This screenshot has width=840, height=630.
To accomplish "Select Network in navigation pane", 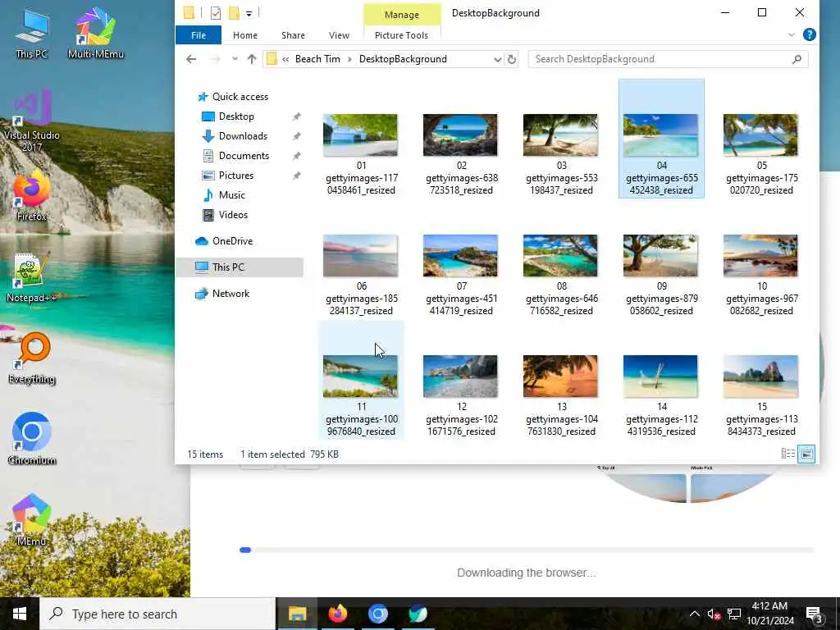I will (231, 294).
